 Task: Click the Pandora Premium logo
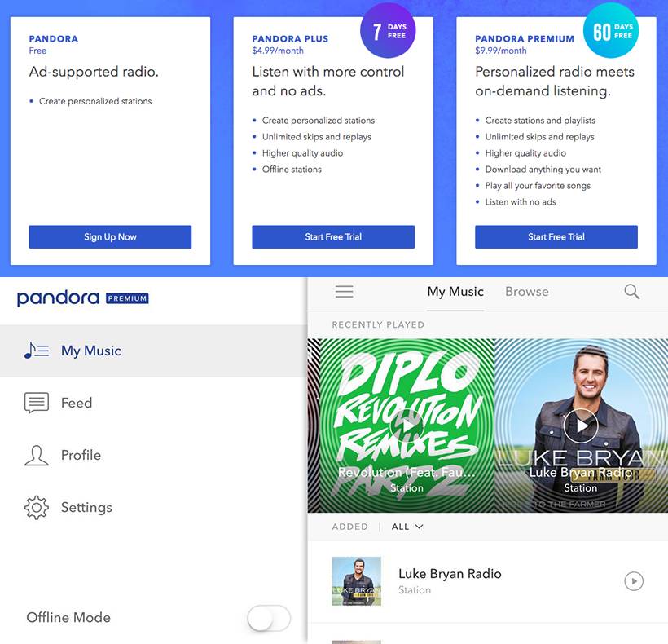[82, 298]
